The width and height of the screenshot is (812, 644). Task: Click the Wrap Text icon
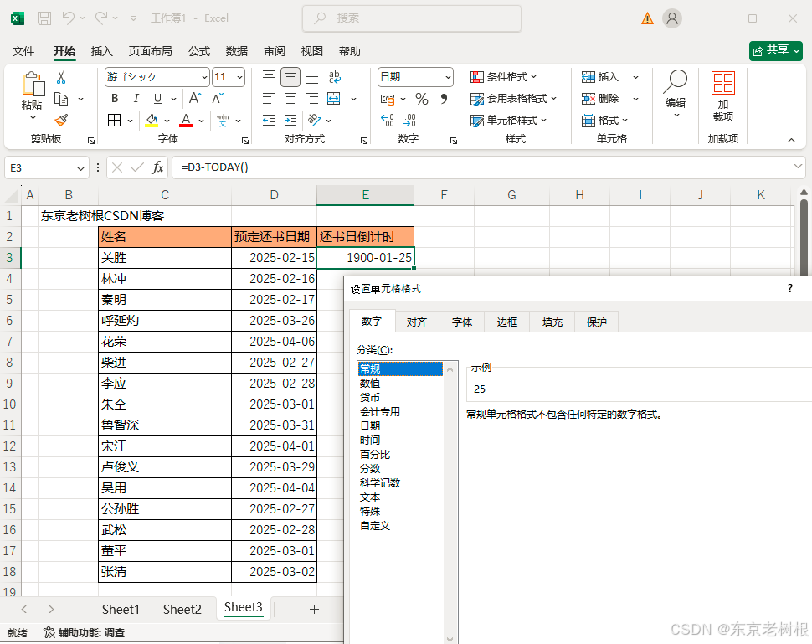pyautogui.click(x=334, y=77)
